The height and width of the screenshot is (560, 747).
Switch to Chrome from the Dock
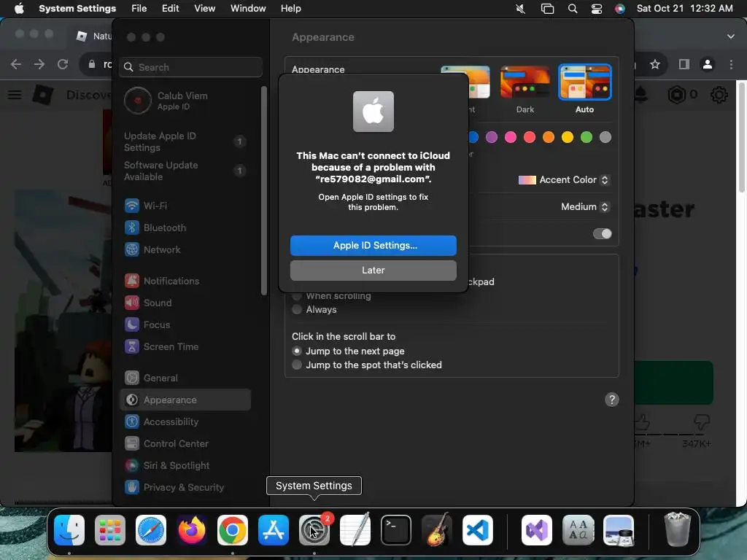click(x=233, y=530)
